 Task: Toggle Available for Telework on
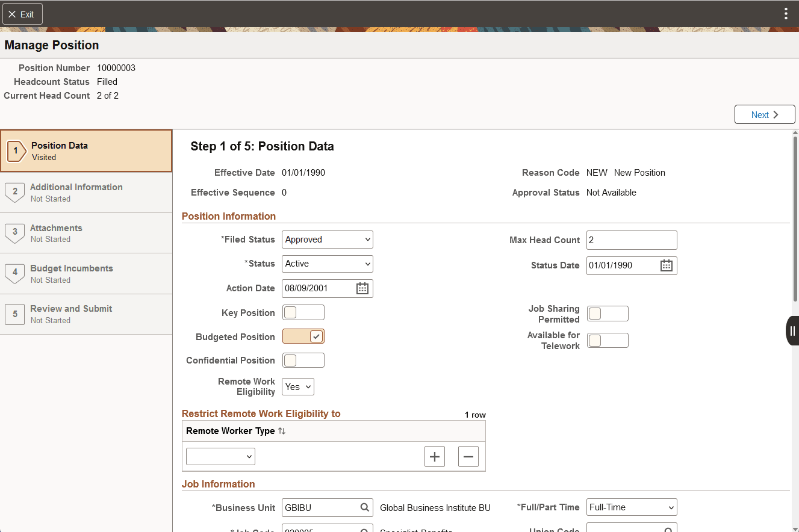pyautogui.click(x=608, y=340)
